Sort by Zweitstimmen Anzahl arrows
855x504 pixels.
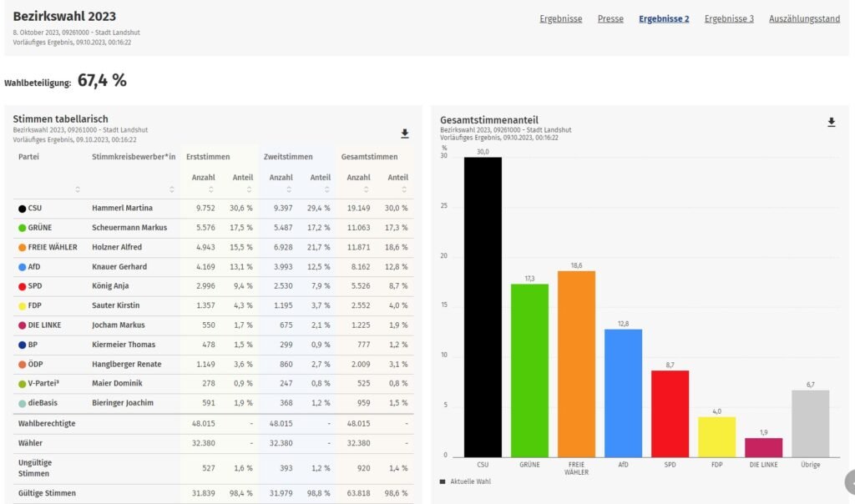[x=289, y=189]
